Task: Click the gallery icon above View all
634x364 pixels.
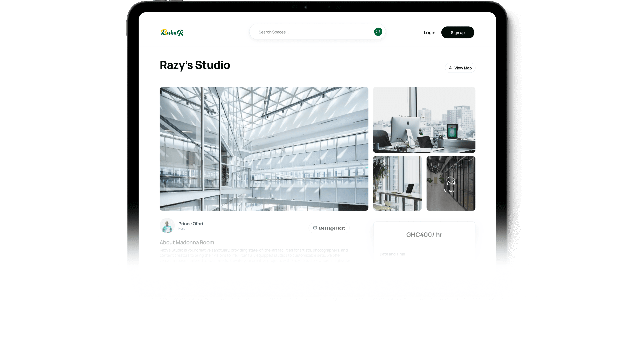Action: click(451, 181)
